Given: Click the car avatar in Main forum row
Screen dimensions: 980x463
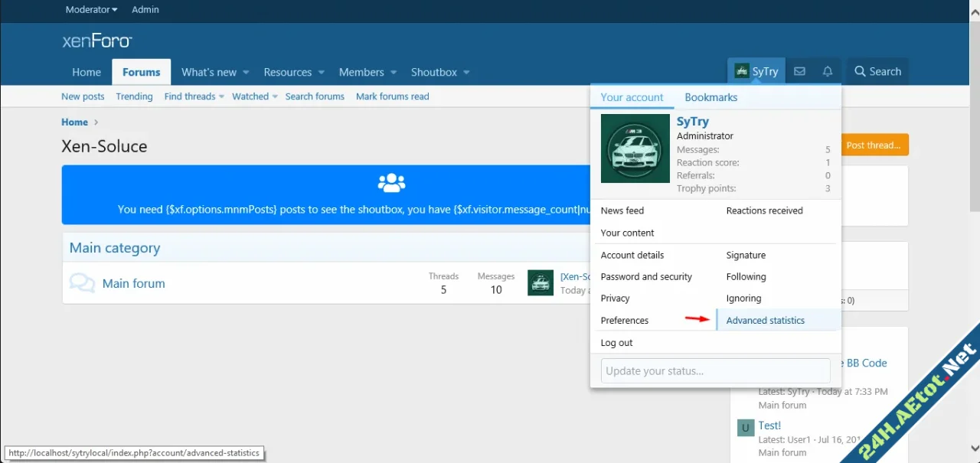Looking at the screenshot, I should 541,283.
